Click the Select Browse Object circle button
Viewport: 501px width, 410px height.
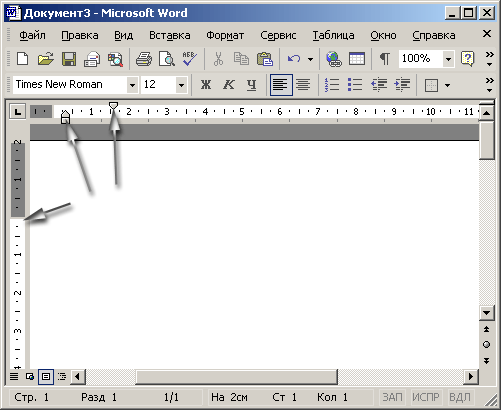(487, 344)
